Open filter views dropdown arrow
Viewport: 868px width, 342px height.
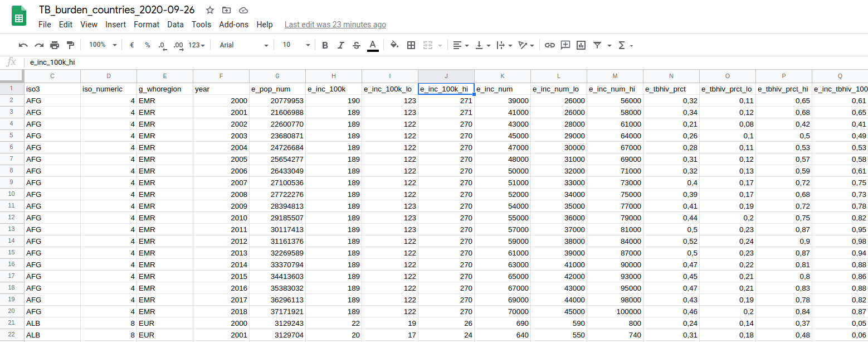pos(609,45)
